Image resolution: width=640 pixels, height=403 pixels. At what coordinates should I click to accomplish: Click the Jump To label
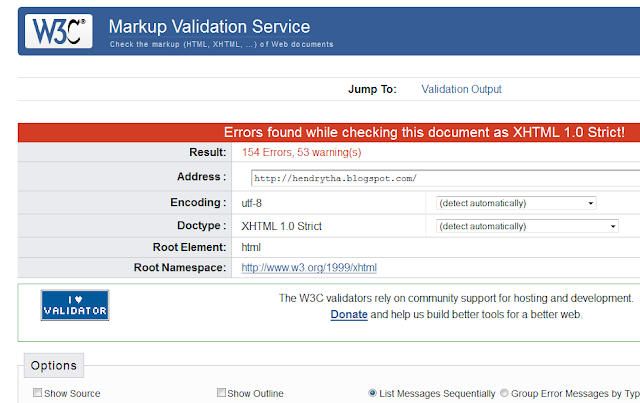tap(372, 89)
